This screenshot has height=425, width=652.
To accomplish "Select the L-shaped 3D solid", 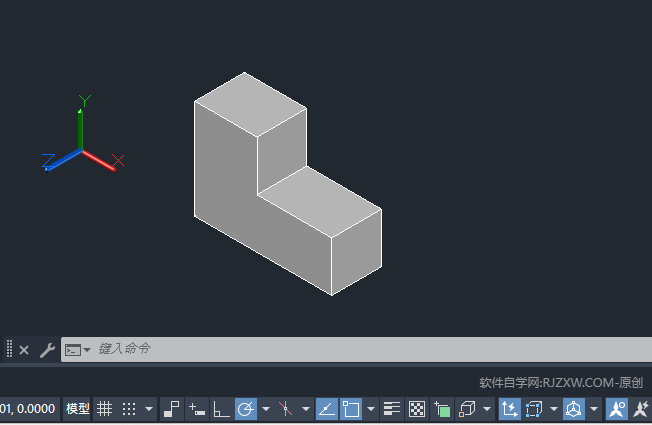I will click(288, 183).
